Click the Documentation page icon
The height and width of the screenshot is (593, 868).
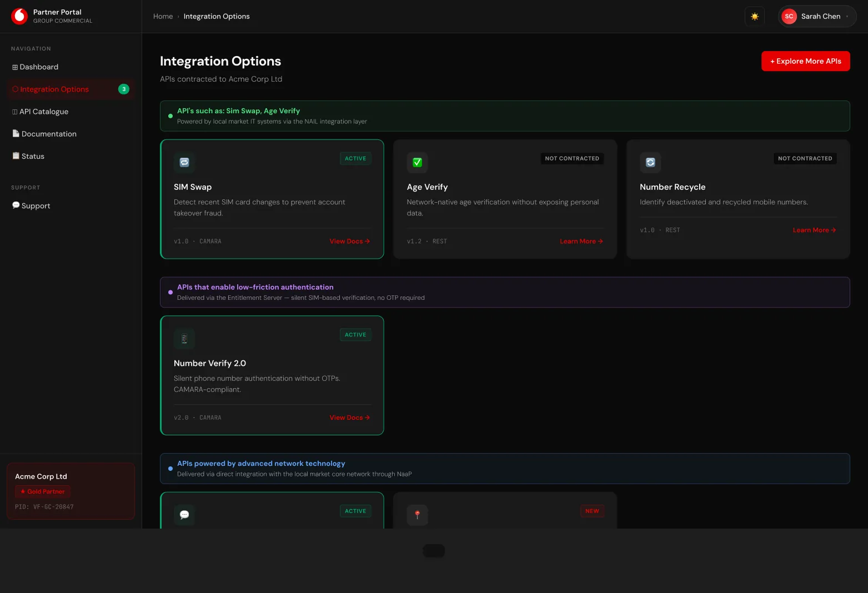tap(16, 133)
